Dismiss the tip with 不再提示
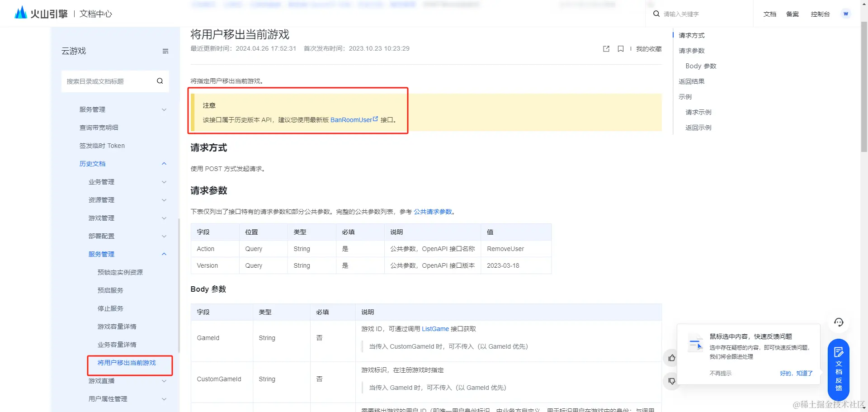 (720, 373)
